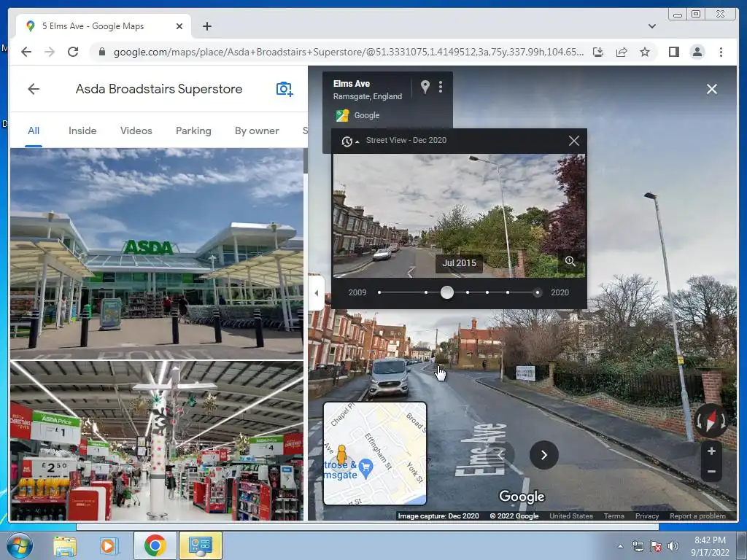This screenshot has width=747, height=560.
Task: Open Windows Explorer from taskbar
Action: coord(65,545)
